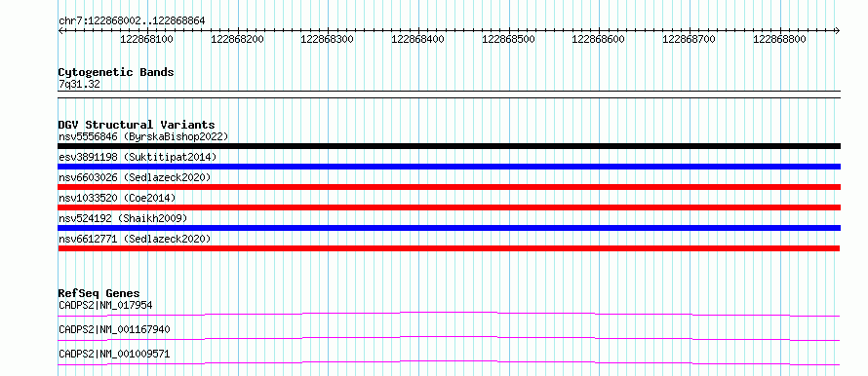The image size is (868, 376).
Task: Click ruler position 122868700
Action: point(690,39)
